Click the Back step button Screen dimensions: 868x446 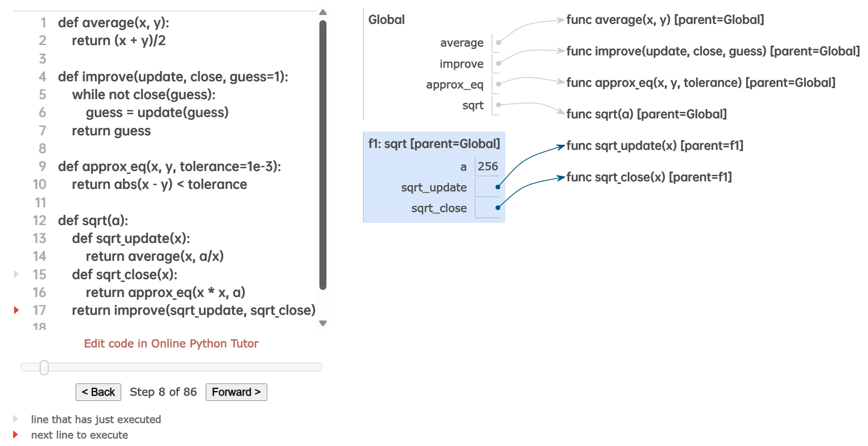point(98,392)
